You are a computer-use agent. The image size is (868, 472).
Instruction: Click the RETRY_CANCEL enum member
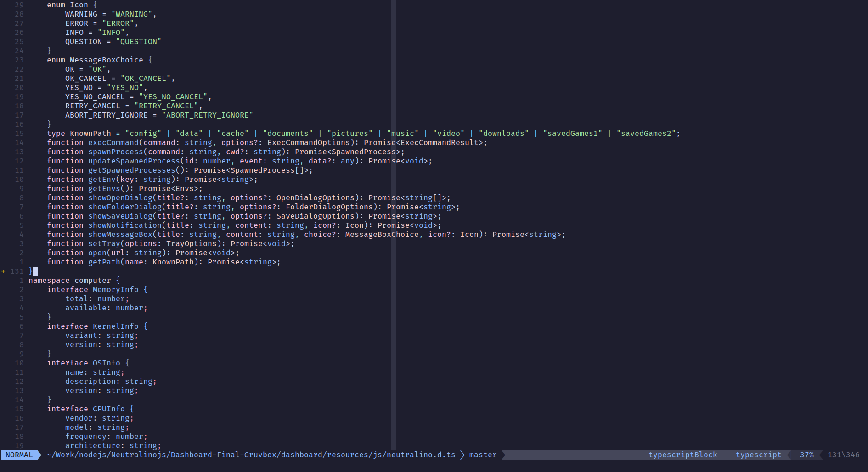92,106
